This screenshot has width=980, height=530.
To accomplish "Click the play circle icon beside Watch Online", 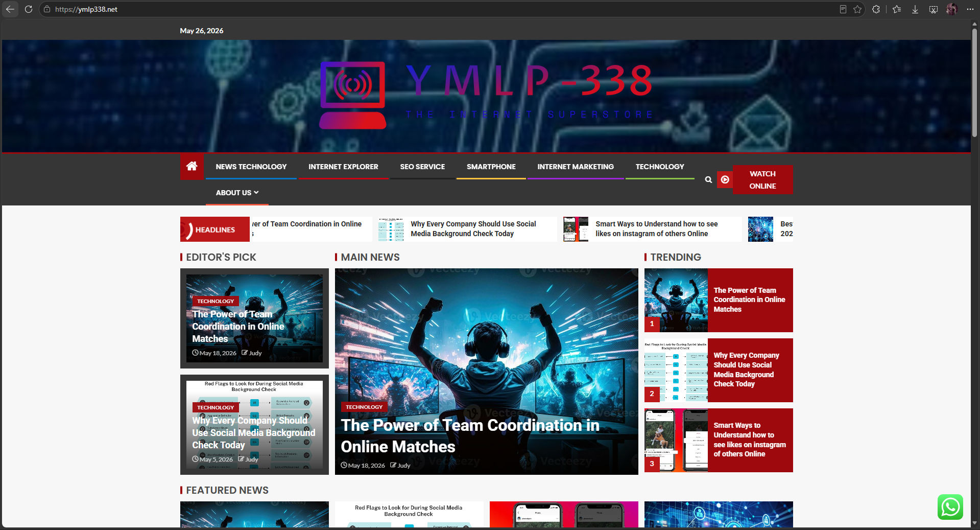I will 725,179.
